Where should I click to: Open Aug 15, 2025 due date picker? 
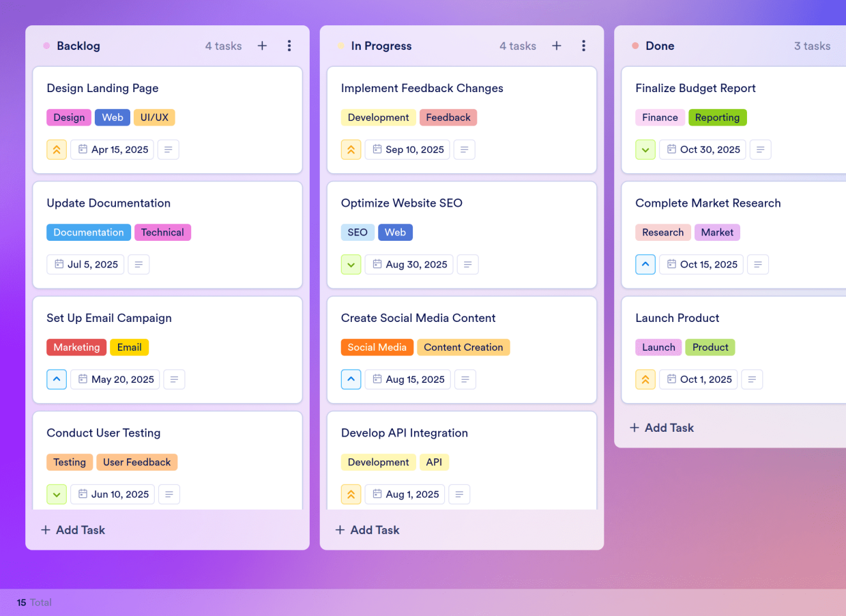407,379
